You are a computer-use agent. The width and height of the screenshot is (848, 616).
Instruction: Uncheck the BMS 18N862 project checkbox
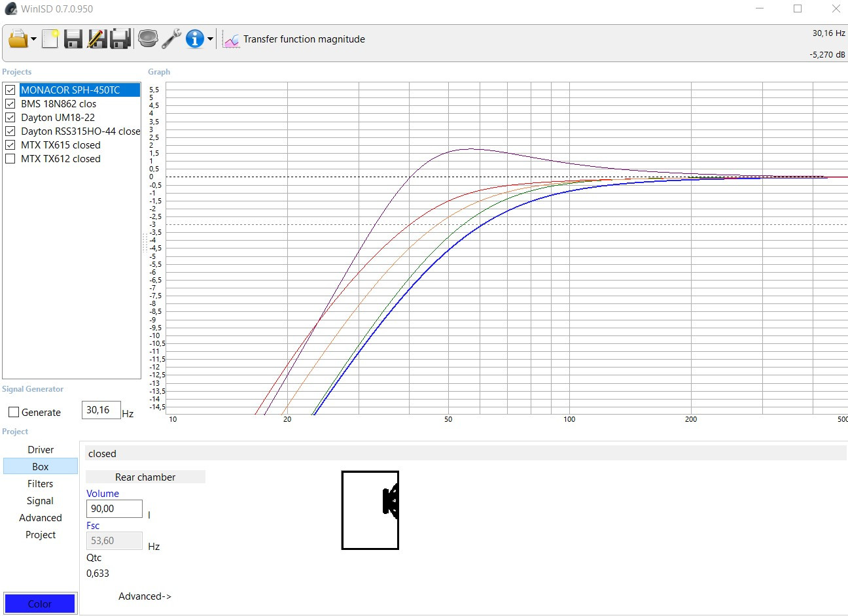(10, 104)
